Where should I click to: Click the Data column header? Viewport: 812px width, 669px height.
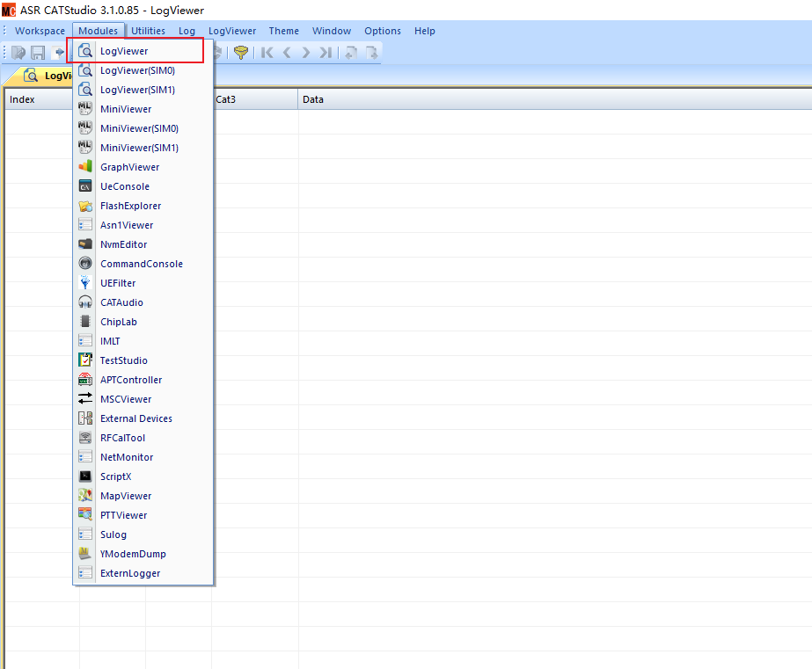554,99
